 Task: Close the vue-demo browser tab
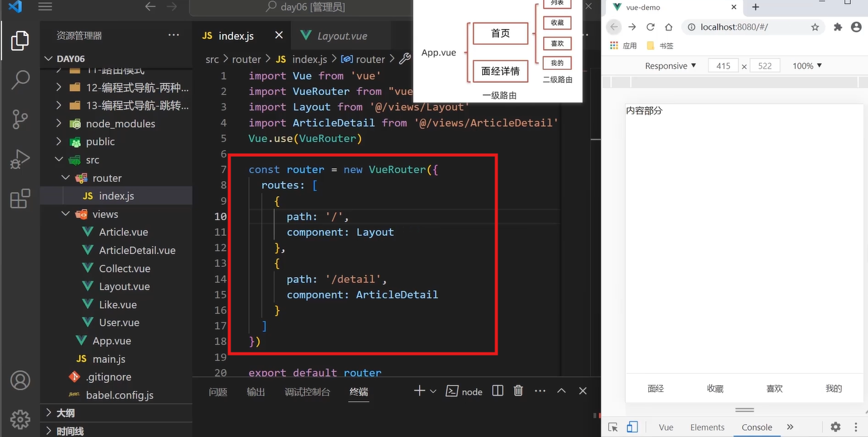pyautogui.click(x=734, y=7)
